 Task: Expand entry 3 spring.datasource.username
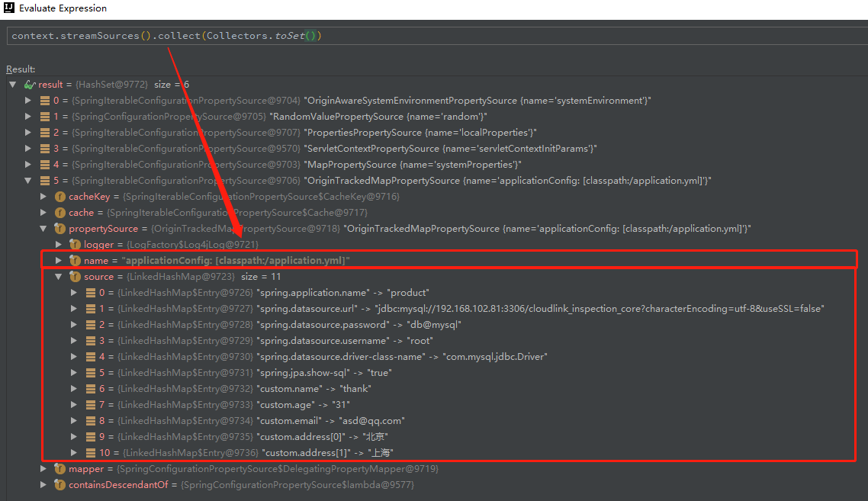[x=74, y=340]
